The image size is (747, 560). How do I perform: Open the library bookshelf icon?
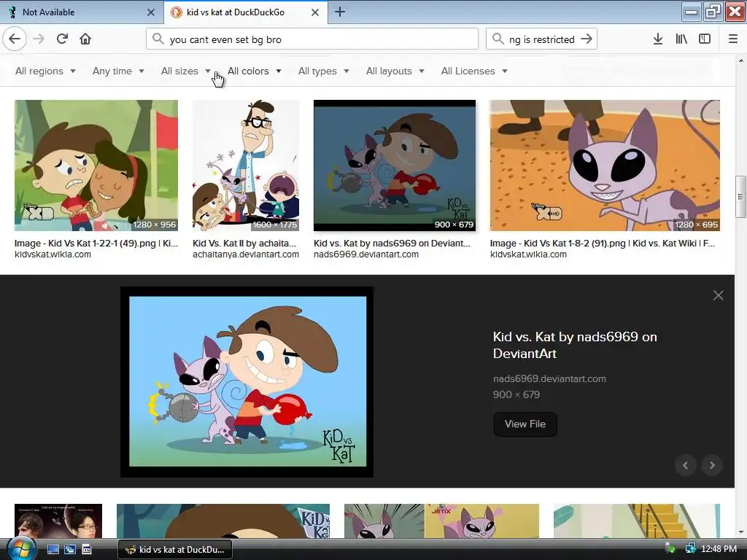[x=681, y=39]
